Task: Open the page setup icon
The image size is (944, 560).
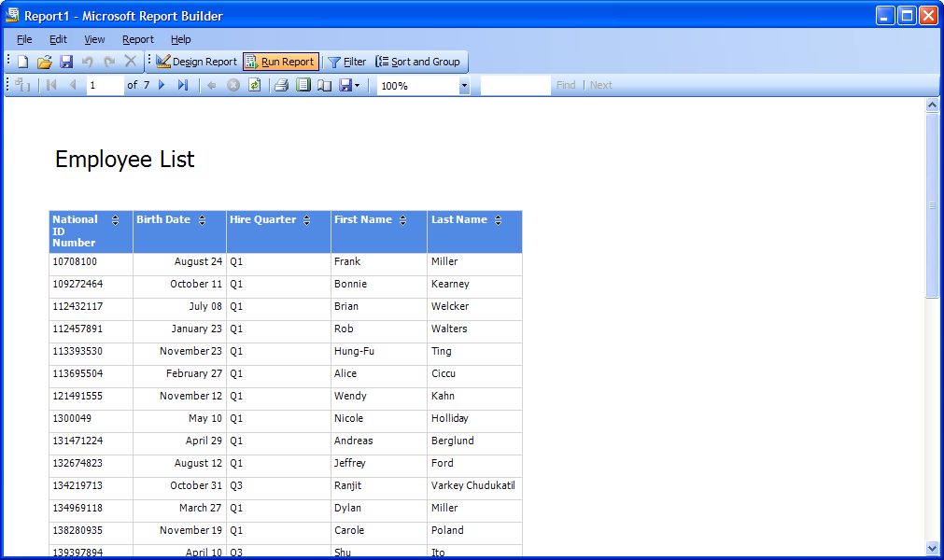Action: click(324, 86)
